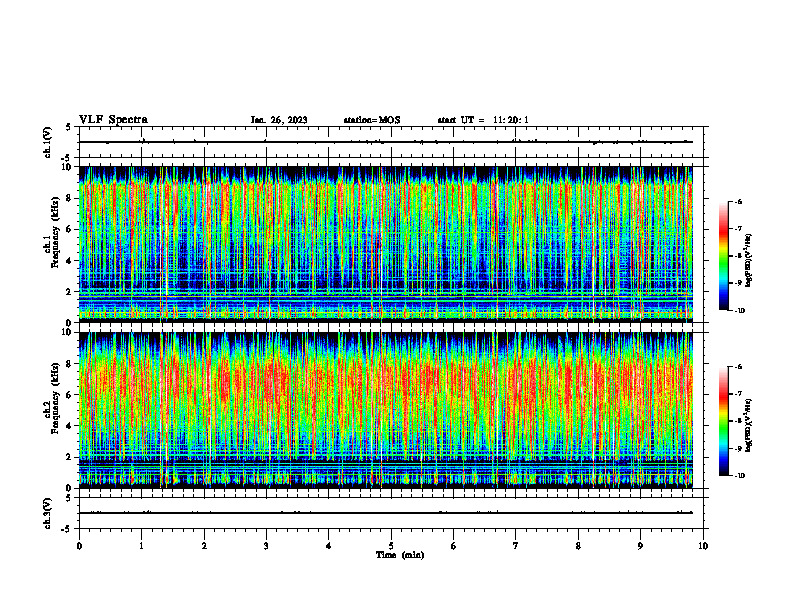Click the ch.1 colorbar log(PSD) label
Viewport: 792px width, 612px height.
(749, 261)
